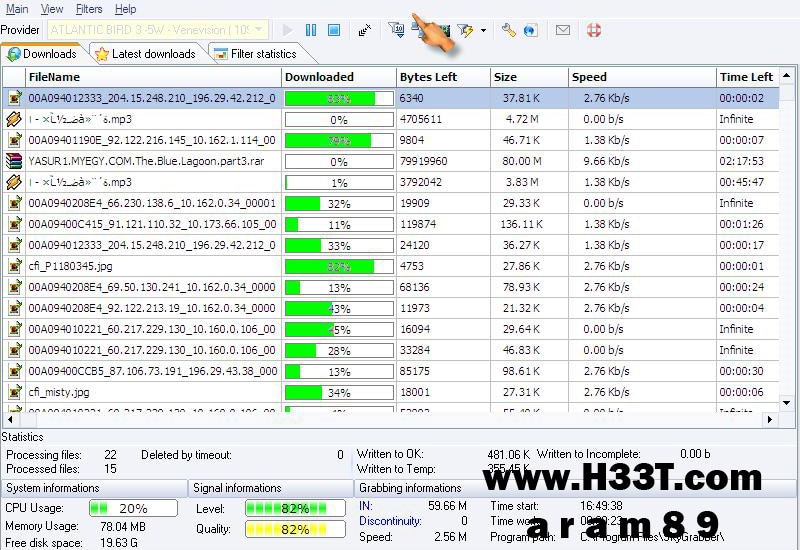The height and width of the screenshot is (550, 800).
Task: Open help via the red lifebuoy icon
Action: click(x=594, y=31)
